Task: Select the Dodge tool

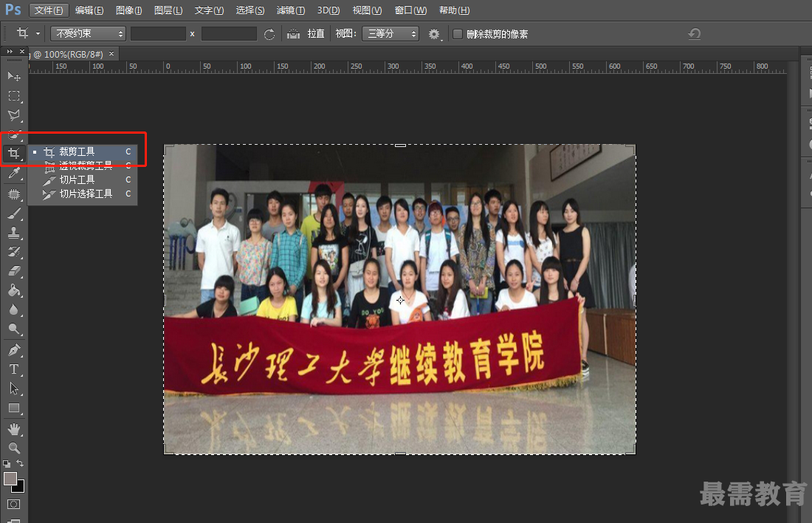Action: (14, 329)
